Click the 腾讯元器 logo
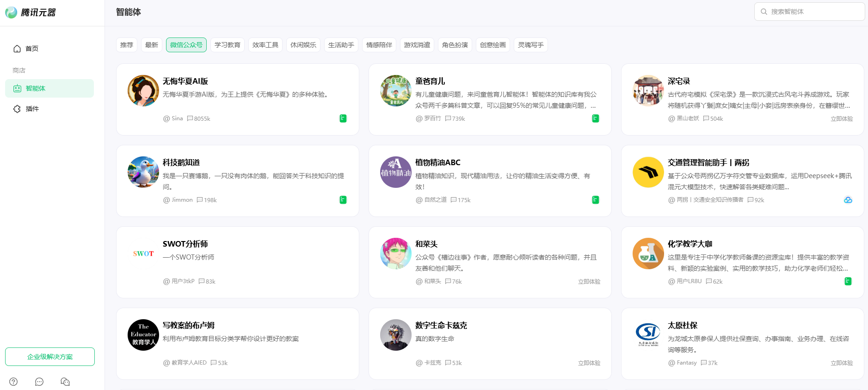Image resolution: width=868 pixels, height=390 pixels. click(x=31, y=12)
